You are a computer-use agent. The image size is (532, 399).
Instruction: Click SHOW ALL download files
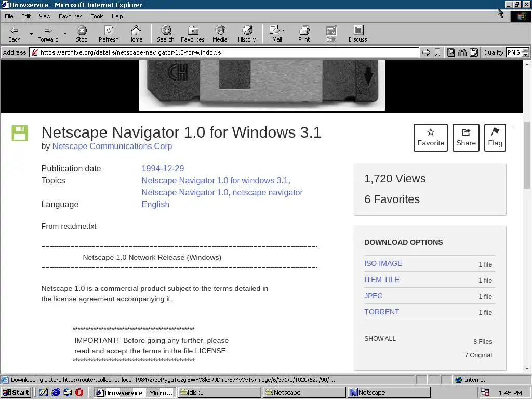(380, 339)
